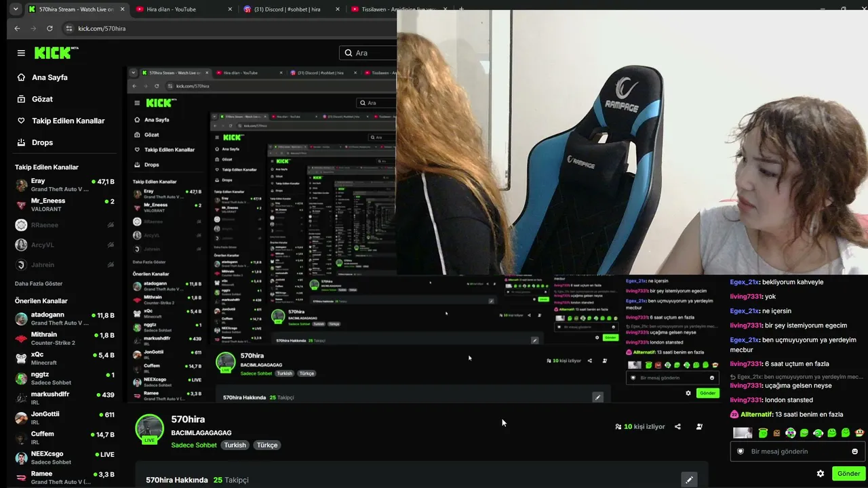Switch to the Discord #sohbet tab
This screenshot has height=488, width=868.
[x=292, y=9]
